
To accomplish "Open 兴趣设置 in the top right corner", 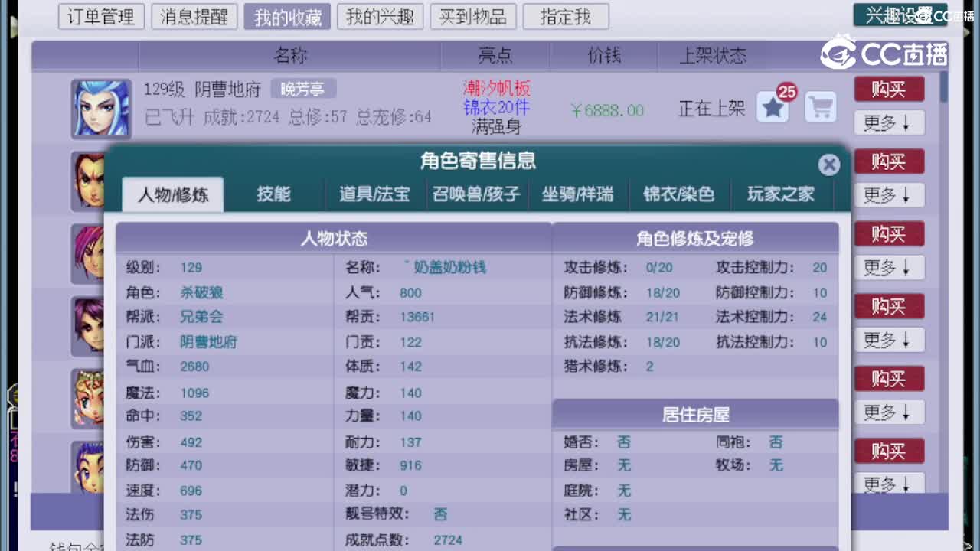I will tap(902, 14).
